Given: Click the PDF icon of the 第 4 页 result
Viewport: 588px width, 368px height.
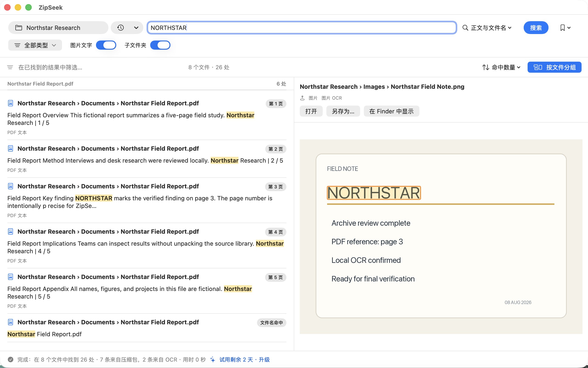Looking at the screenshot, I should [x=10, y=231].
